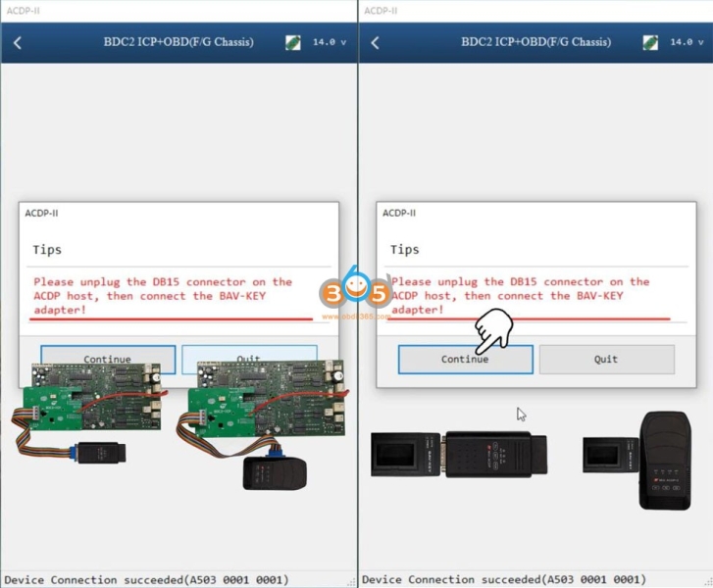Click the Tips heading in right dialog

click(404, 250)
